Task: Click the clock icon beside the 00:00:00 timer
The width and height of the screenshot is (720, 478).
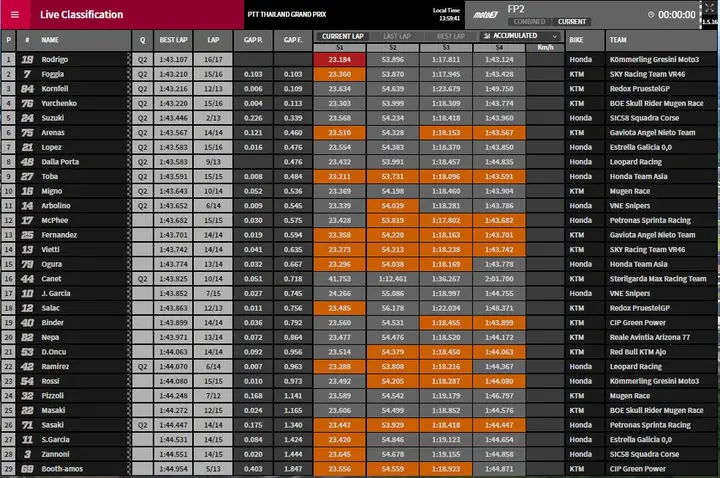Action: coord(651,15)
